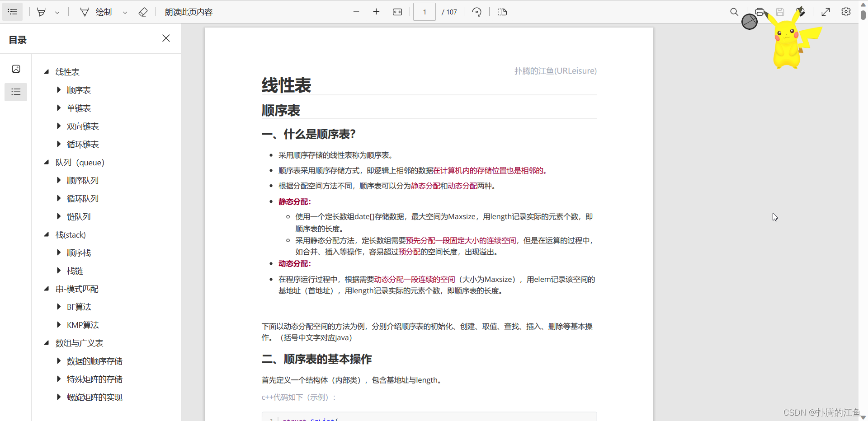Screen dimensions: 868x421
Task: Go to 顺序表 outline entry
Action: [79, 90]
